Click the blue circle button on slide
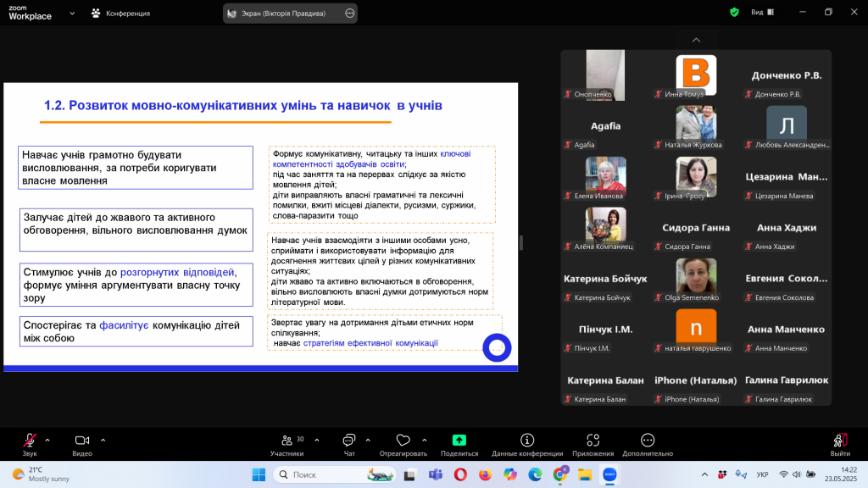868x488 pixels. [x=497, y=347]
